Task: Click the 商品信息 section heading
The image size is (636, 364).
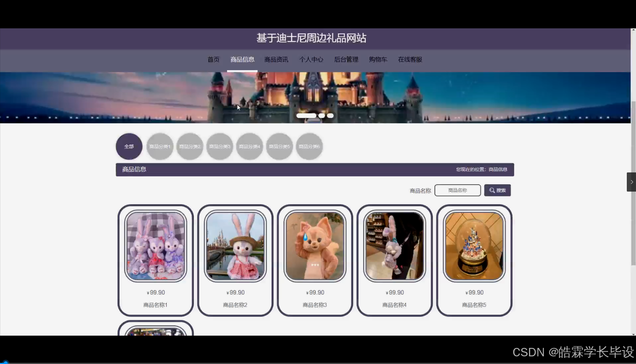Action: click(134, 169)
